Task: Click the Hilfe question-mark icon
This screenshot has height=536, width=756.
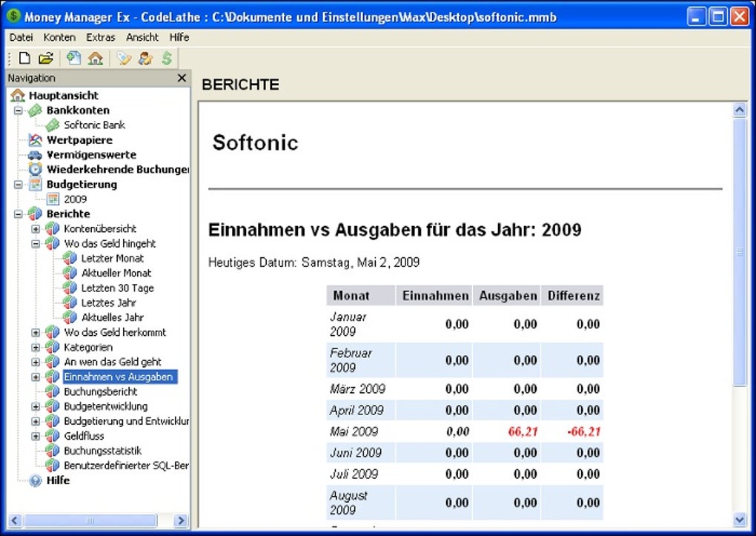Action: tap(35, 480)
